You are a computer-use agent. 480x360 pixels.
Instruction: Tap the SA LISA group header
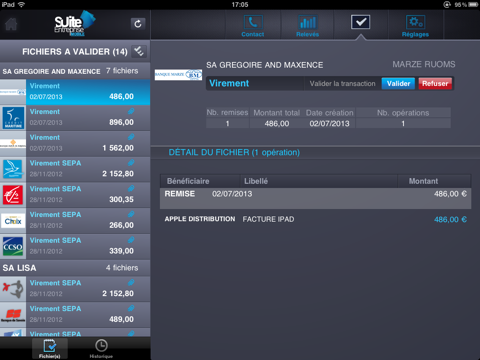(75, 268)
